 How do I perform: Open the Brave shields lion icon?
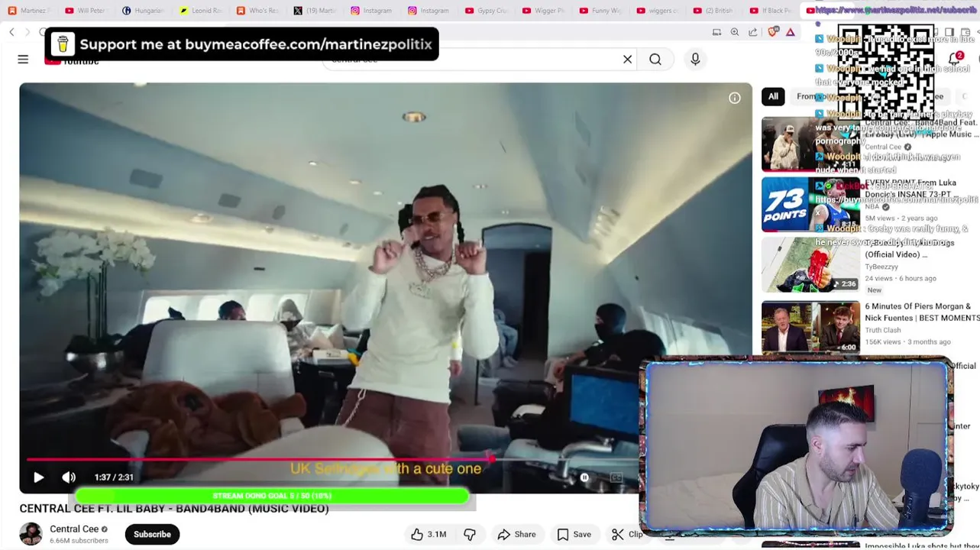point(772,32)
